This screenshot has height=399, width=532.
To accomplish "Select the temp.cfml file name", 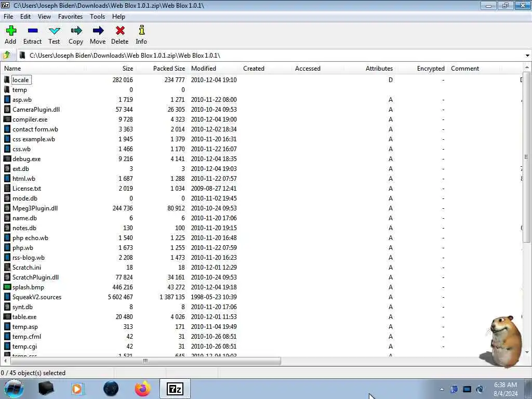I will (27, 337).
